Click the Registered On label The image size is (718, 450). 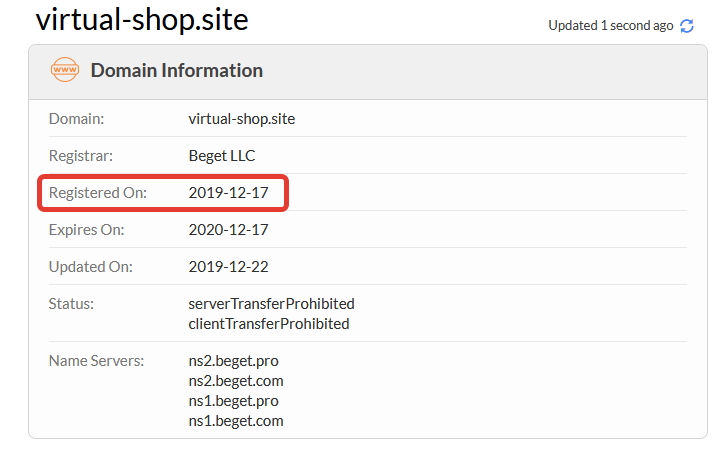tap(98, 193)
